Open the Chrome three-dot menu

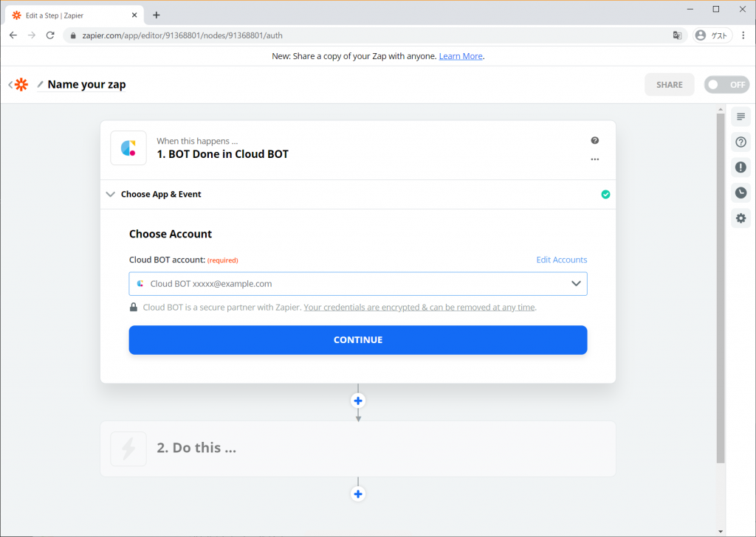coord(743,35)
